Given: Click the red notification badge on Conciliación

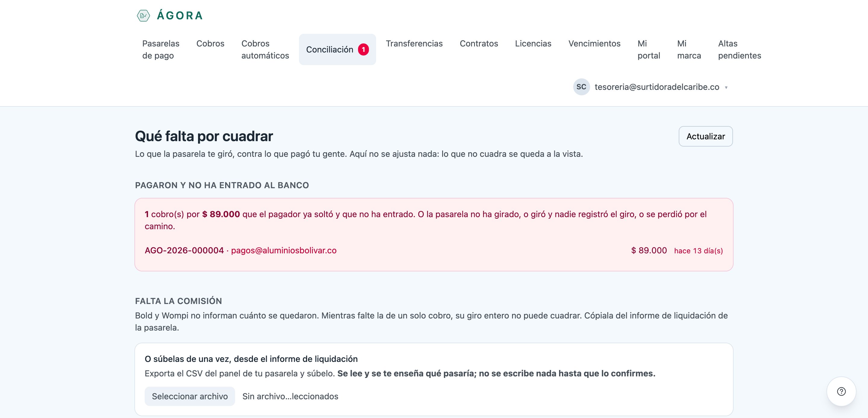Looking at the screenshot, I should [x=363, y=49].
